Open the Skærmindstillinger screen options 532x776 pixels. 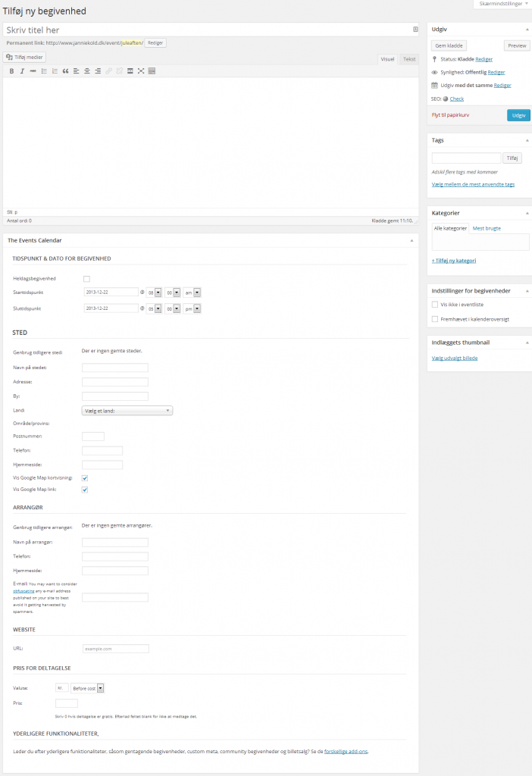[502, 4]
